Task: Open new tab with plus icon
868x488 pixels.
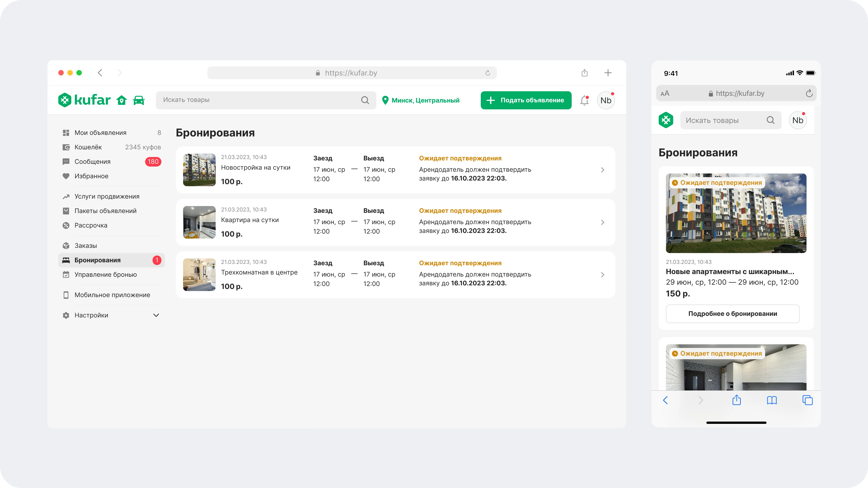Action: click(608, 73)
